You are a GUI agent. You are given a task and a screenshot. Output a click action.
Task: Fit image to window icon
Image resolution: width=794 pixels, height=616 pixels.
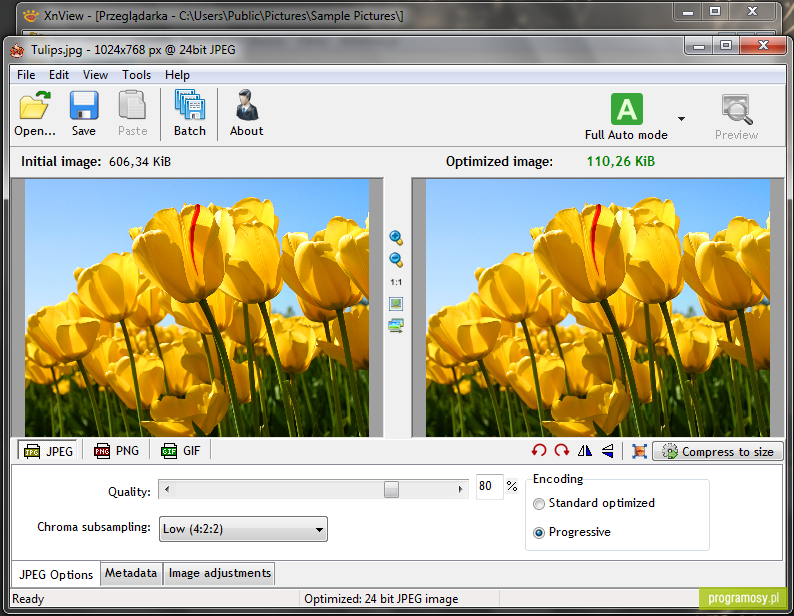pos(396,304)
